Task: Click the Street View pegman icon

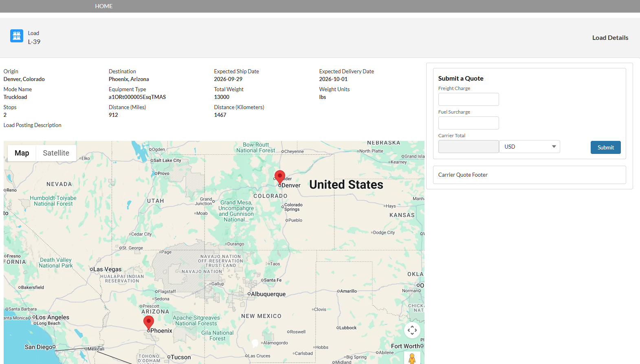Action: point(412,359)
